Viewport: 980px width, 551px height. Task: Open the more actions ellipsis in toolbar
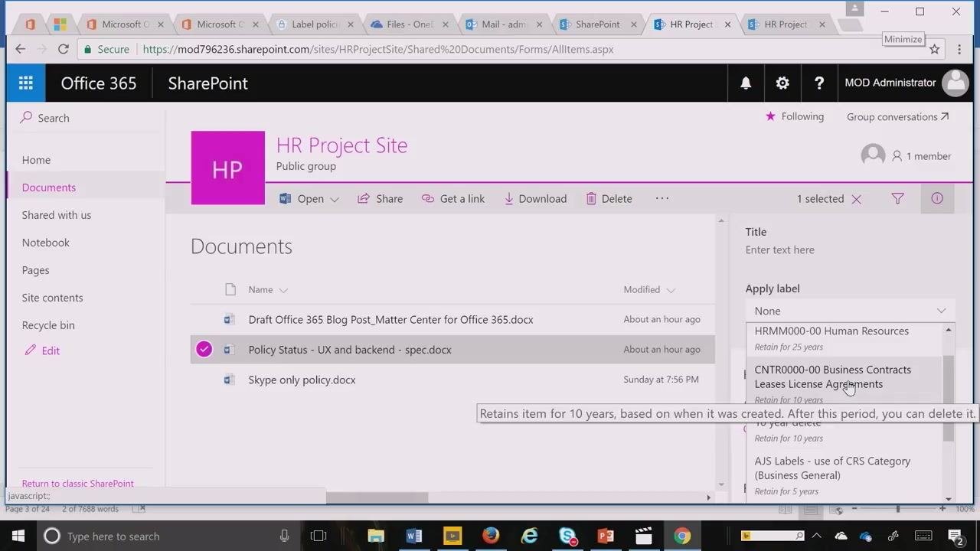pyautogui.click(x=662, y=198)
